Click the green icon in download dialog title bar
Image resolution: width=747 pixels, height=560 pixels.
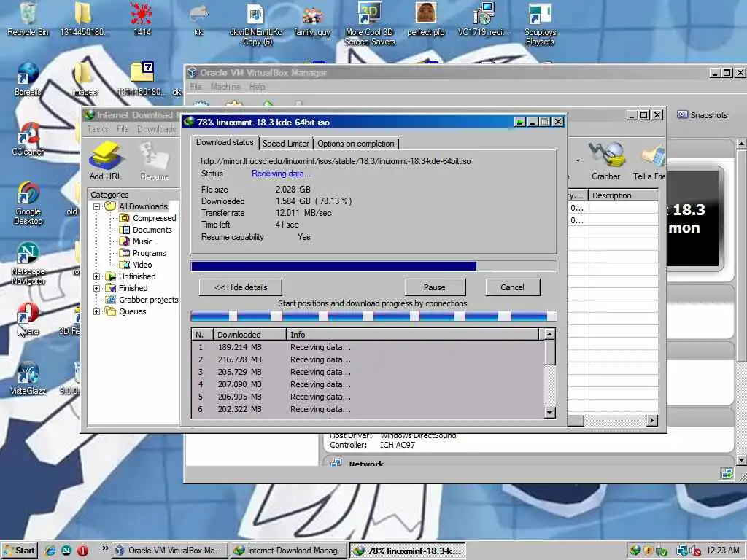(519, 122)
